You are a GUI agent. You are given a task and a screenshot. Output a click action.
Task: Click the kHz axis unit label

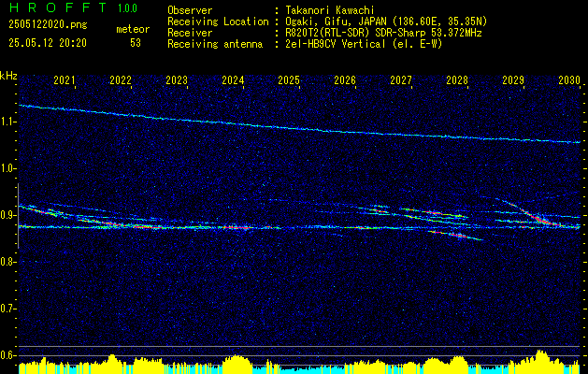pyautogui.click(x=8, y=76)
